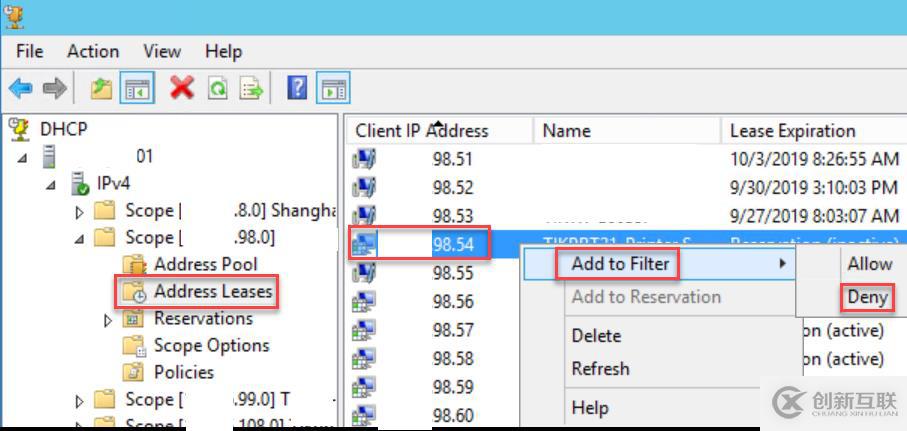Screen dimensions: 907x431
Task: Sort by Lease Expiration column header
Action: click(x=814, y=131)
